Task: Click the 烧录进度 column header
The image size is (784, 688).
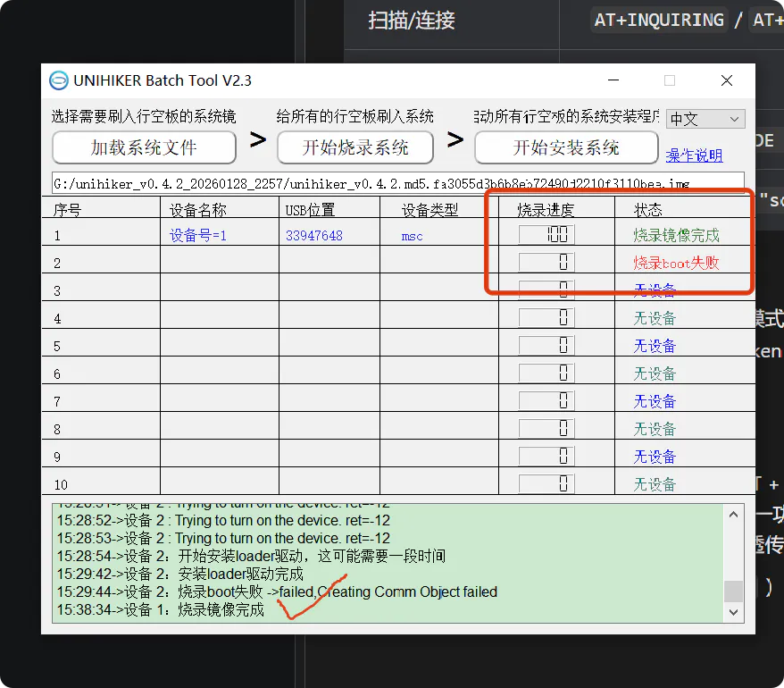Action: click(546, 210)
